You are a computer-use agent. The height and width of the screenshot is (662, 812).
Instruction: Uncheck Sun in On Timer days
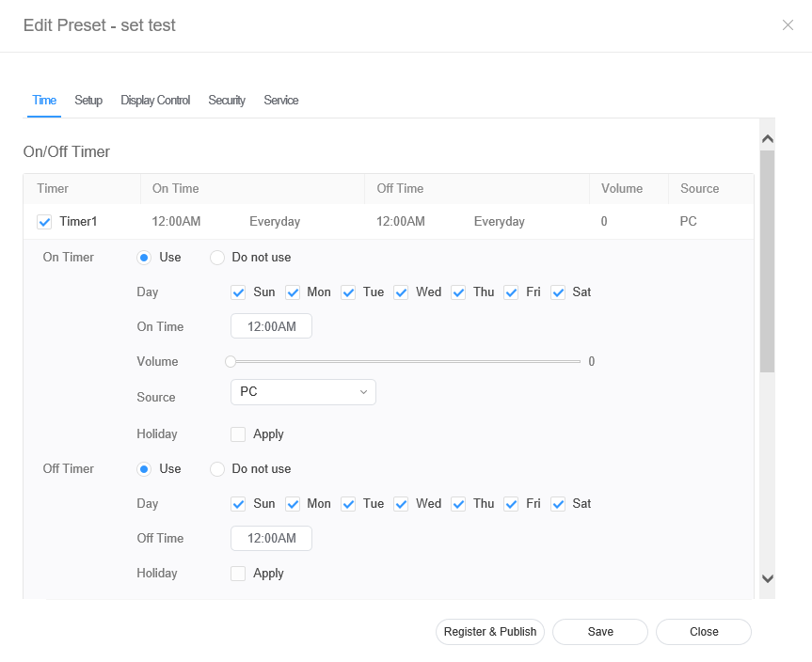(x=238, y=292)
